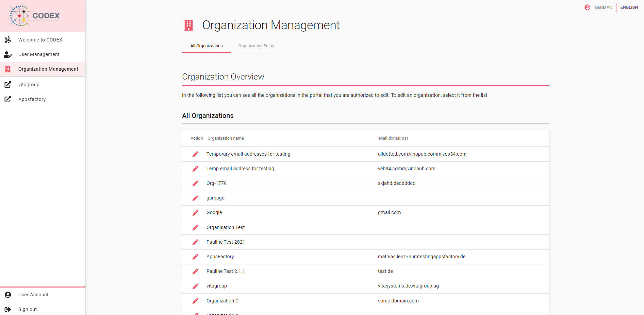644x315 pixels.
Task: Click the Organization Management building sidebar icon
Action: tap(8, 69)
